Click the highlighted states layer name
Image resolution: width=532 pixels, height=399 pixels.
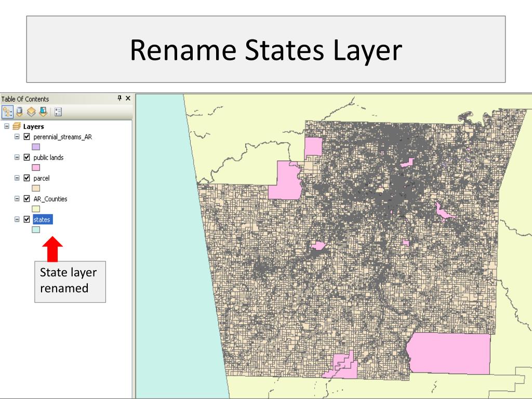pos(42,220)
